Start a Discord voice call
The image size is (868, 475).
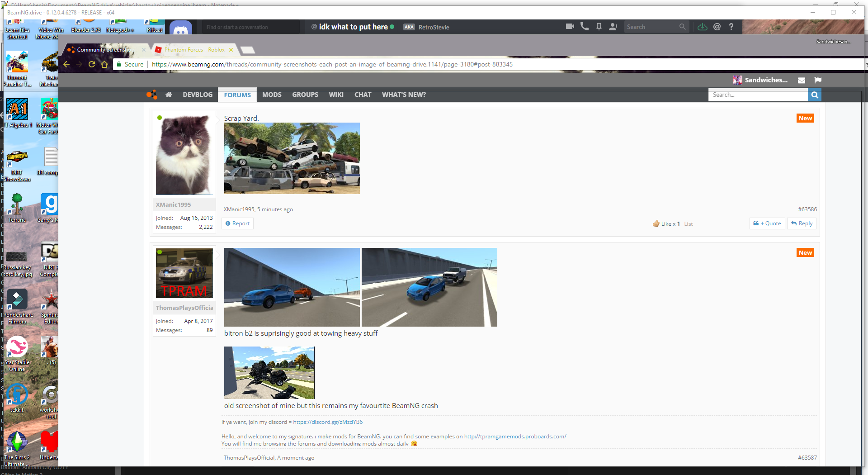click(x=585, y=27)
